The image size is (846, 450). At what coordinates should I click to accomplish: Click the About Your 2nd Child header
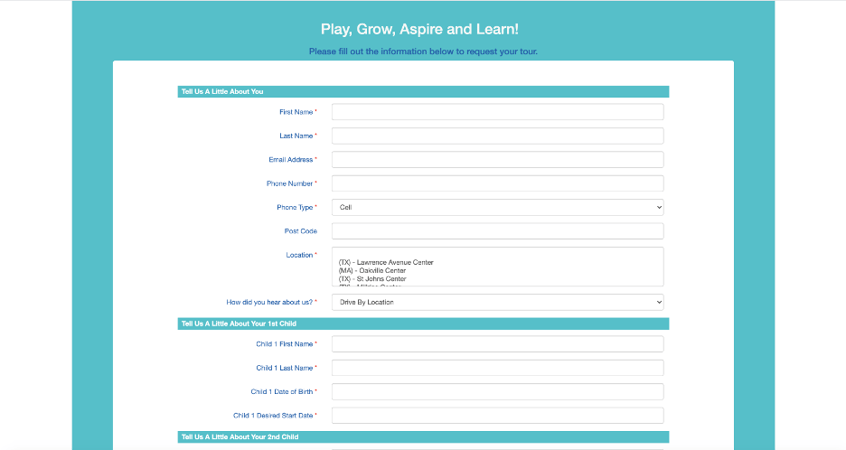point(423,437)
